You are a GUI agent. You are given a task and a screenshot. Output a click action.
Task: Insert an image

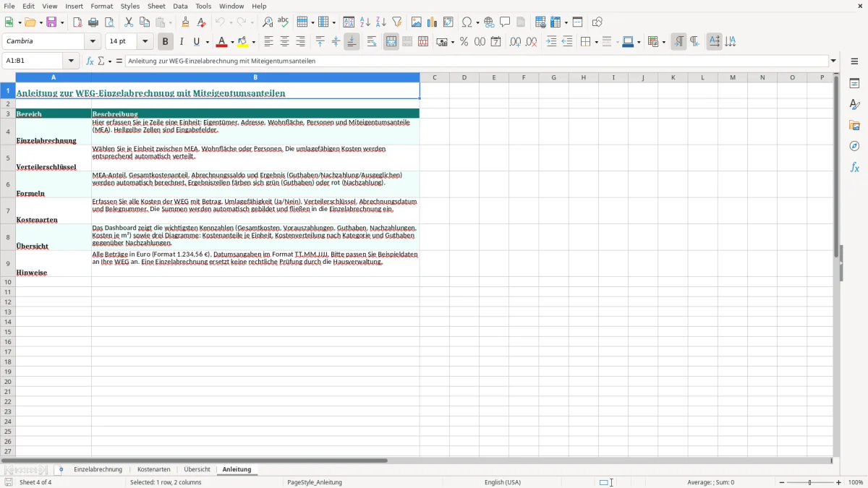(x=417, y=22)
